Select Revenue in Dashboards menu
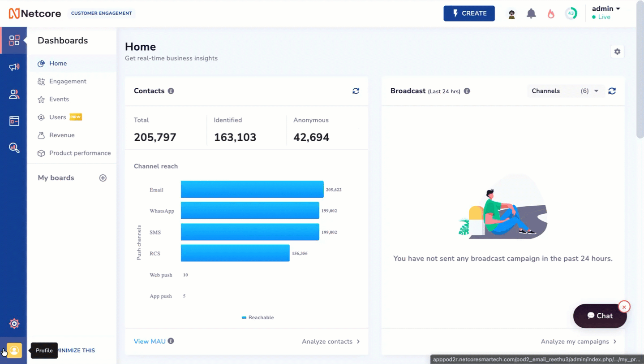Screen dimensions: 644x364 click(x=62, y=135)
